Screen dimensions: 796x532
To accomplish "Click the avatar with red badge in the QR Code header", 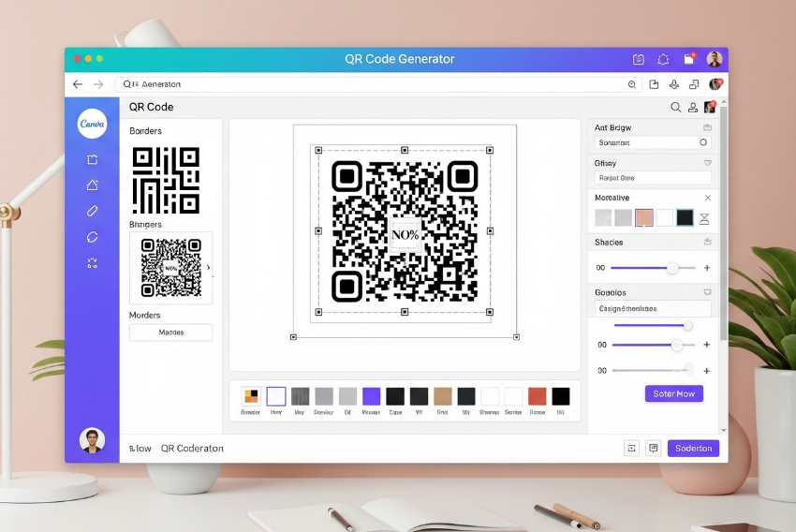I will coord(710,107).
